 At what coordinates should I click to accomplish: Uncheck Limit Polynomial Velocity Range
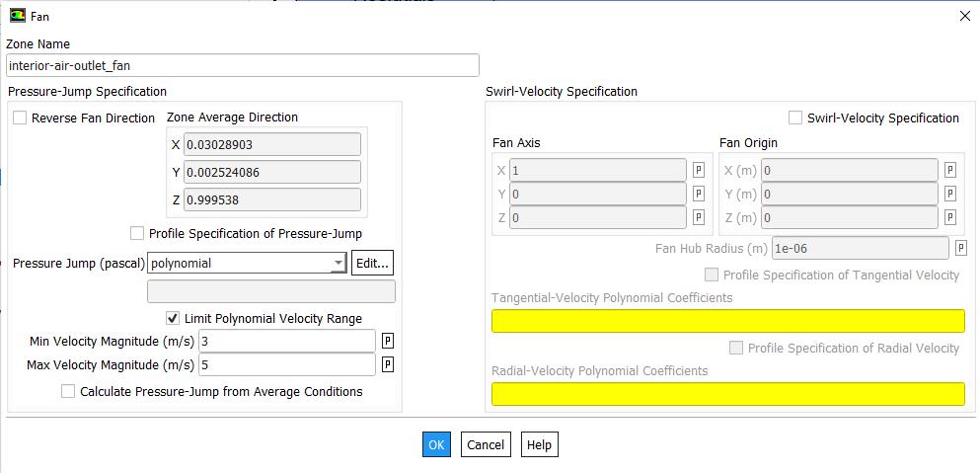coord(173,318)
